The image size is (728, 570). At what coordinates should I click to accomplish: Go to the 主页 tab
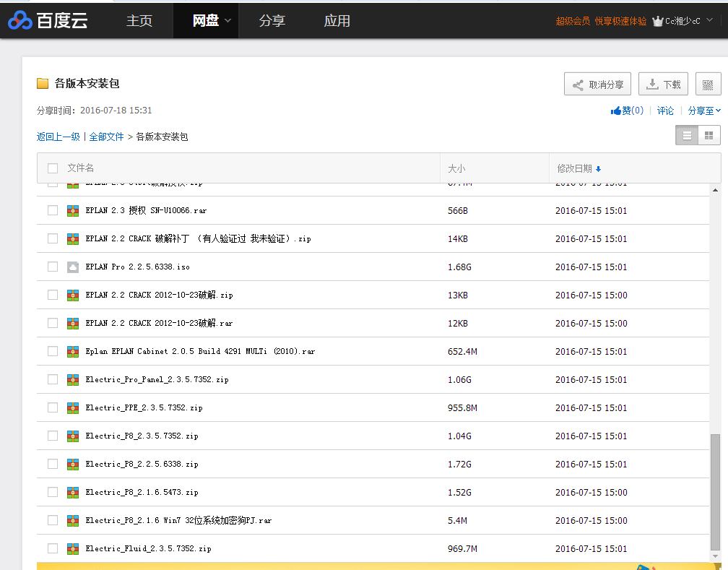point(139,21)
